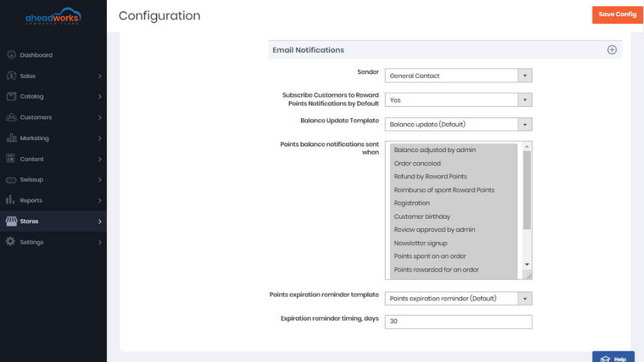The image size is (644, 362).
Task: Click the Sales dollar icon
Action: click(x=11, y=75)
